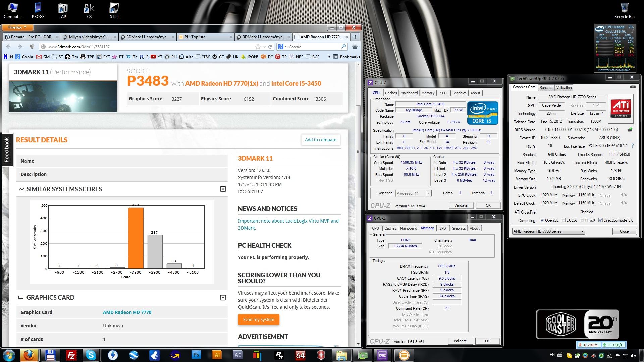Open the orange Firefox menu button
644x362 pixels.
click(x=18, y=27)
